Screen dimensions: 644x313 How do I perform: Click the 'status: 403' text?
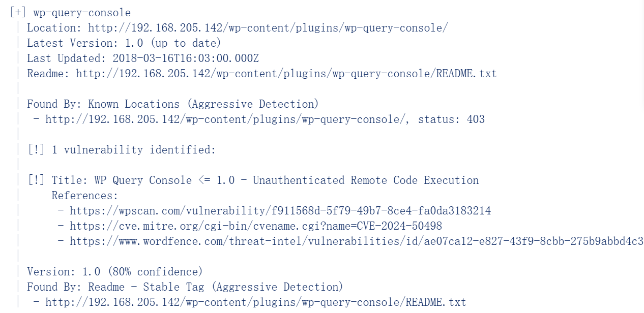[452, 119]
